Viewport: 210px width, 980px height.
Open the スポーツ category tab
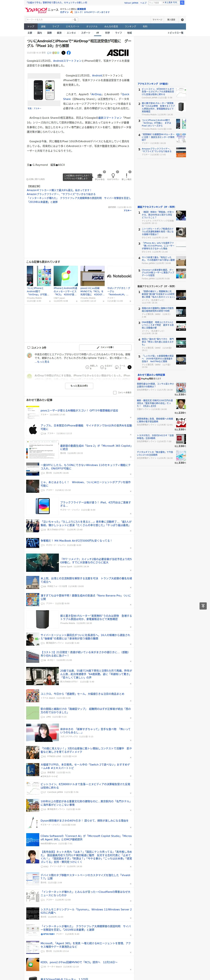[x=86, y=33]
